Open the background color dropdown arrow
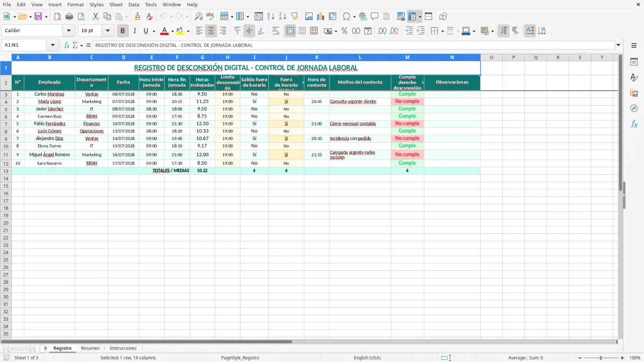Image resolution: width=644 pixels, height=362 pixels. click(x=188, y=31)
